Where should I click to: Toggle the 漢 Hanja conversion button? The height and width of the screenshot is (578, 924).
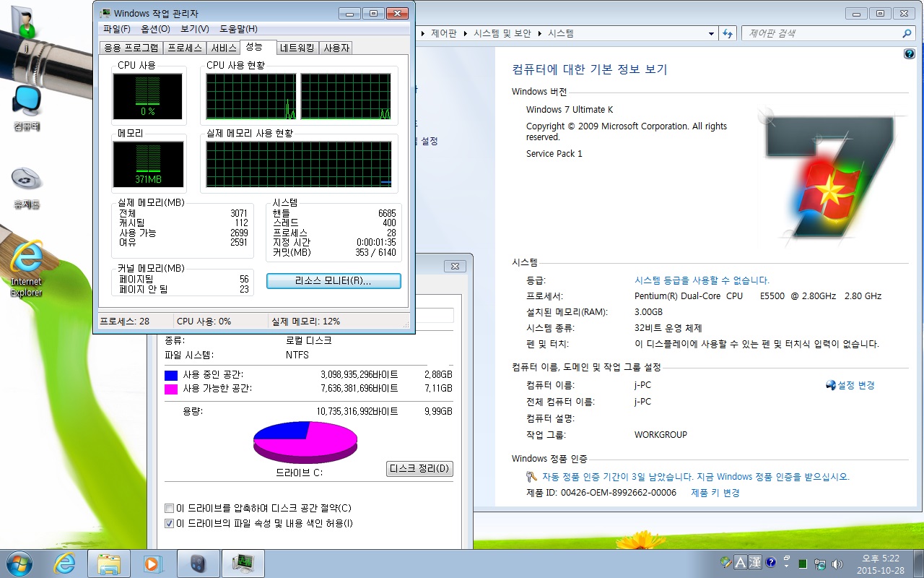[x=755, y=561]
